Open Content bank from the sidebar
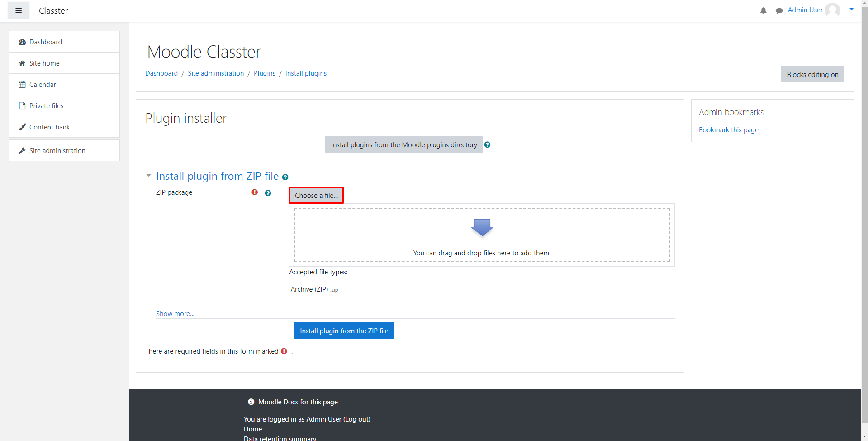 64,127
